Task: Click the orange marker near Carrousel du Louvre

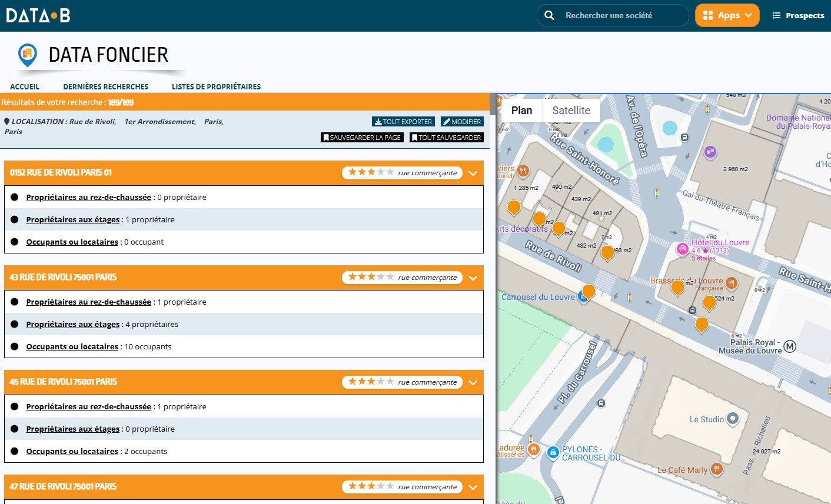Action: click(x=589, y=292)
